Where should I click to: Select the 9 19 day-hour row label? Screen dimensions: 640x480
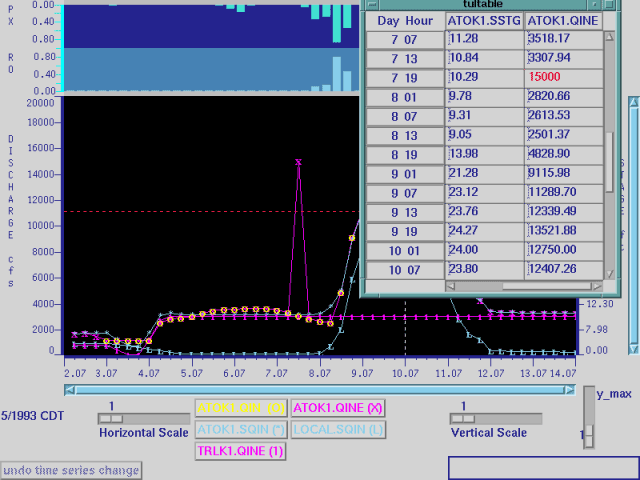click(x=405, y=231)
